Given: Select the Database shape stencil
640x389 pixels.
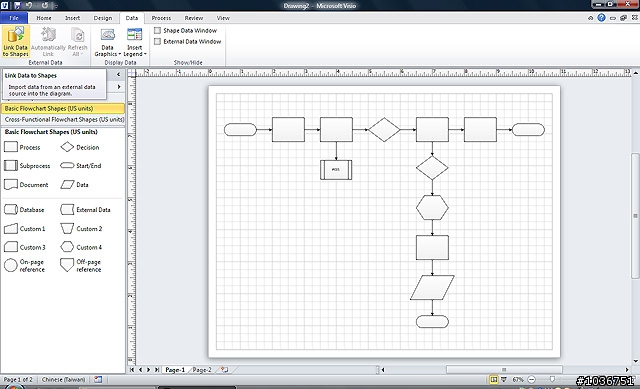Looking at the screenshot, I should click(24, 210).
